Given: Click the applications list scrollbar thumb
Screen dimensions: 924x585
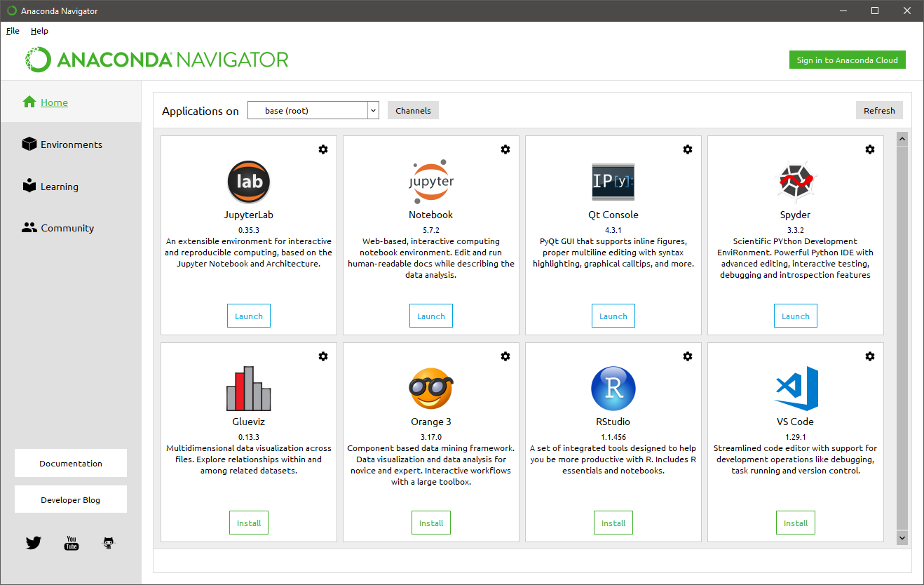Looking at the screenshot, I should (x=902, y=337).
